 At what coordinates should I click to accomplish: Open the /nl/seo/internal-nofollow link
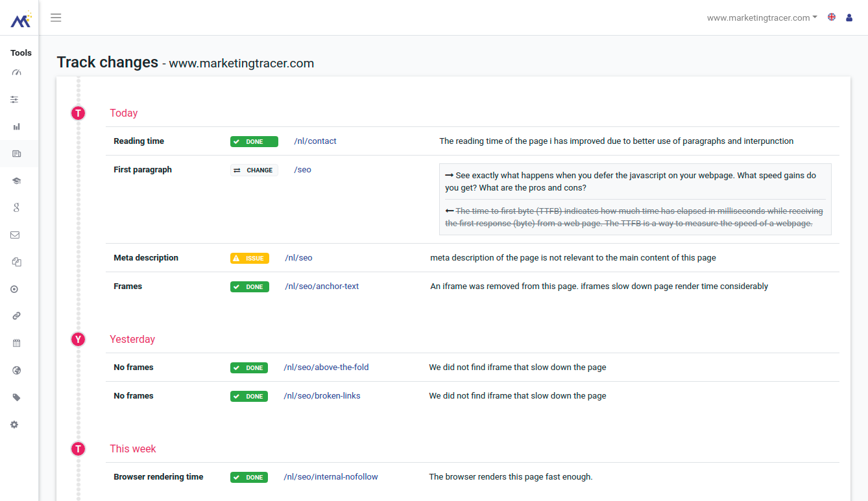pyautogui.click(x=331, y=477)
